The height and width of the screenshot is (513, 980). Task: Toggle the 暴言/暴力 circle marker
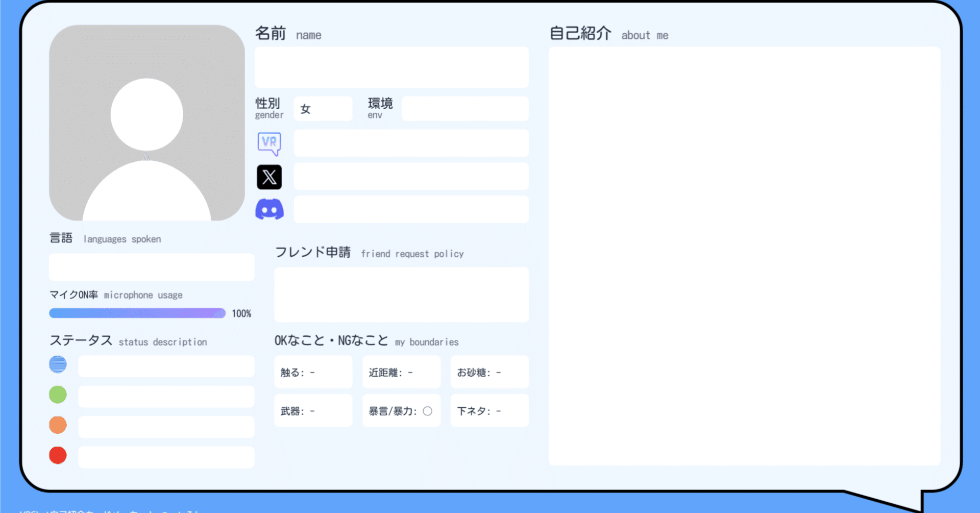429,410
